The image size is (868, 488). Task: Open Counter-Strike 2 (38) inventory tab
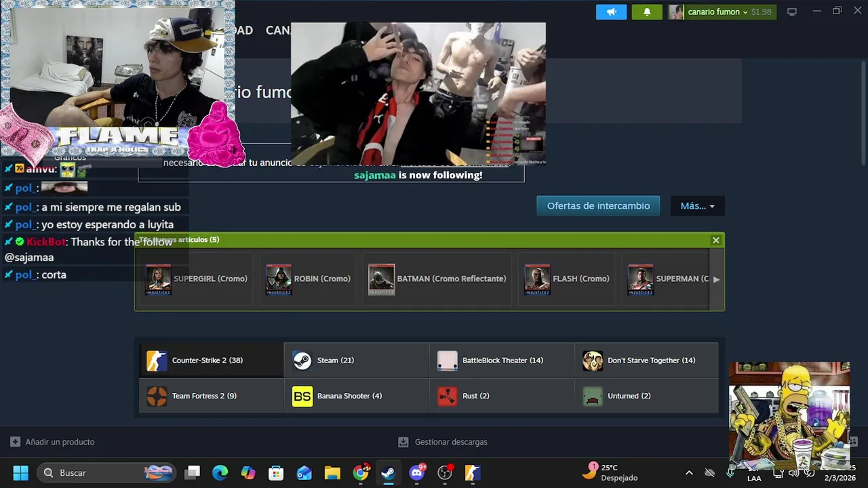pos(212,360)
